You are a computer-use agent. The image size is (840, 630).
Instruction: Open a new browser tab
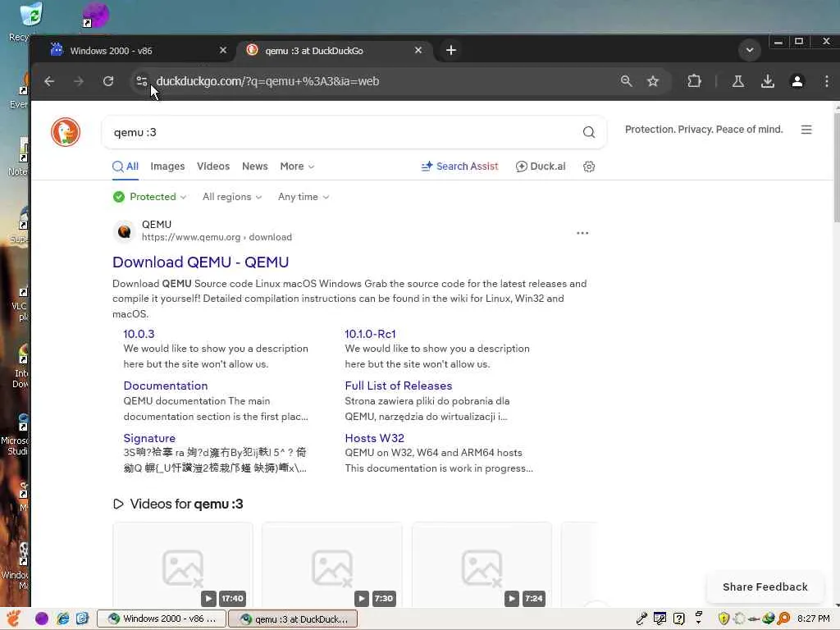pyautogui.click(x=451, y=50)
